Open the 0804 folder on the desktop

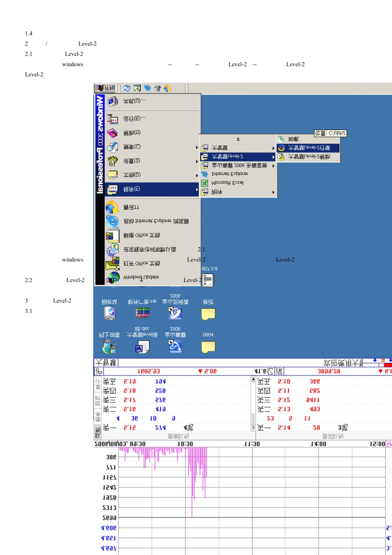[x=208, y=347]
